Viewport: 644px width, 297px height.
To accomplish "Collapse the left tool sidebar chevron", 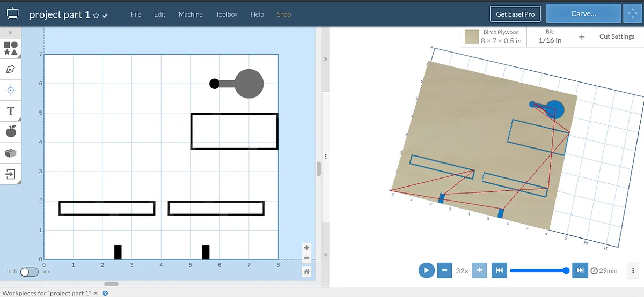I will point(11,33).
